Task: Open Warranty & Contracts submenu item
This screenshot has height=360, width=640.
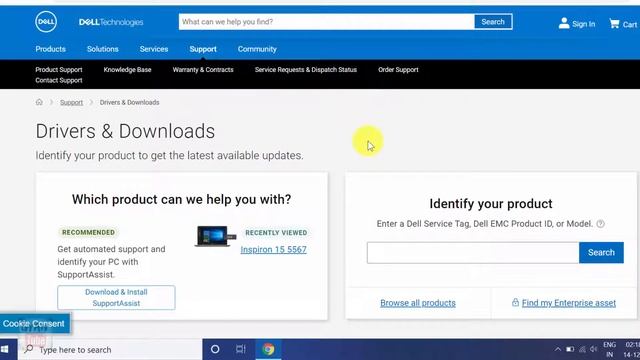Action: pyautogui.click(x=203, y=70)
